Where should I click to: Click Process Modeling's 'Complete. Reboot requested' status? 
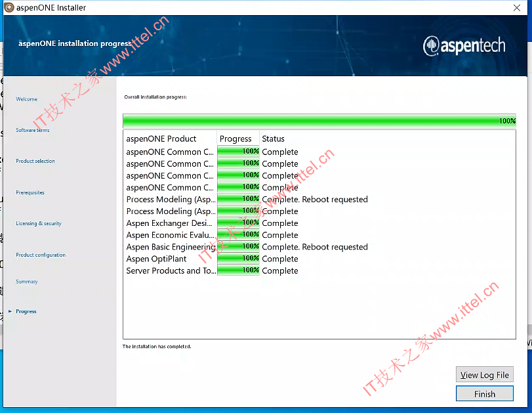tap(315, 200)
